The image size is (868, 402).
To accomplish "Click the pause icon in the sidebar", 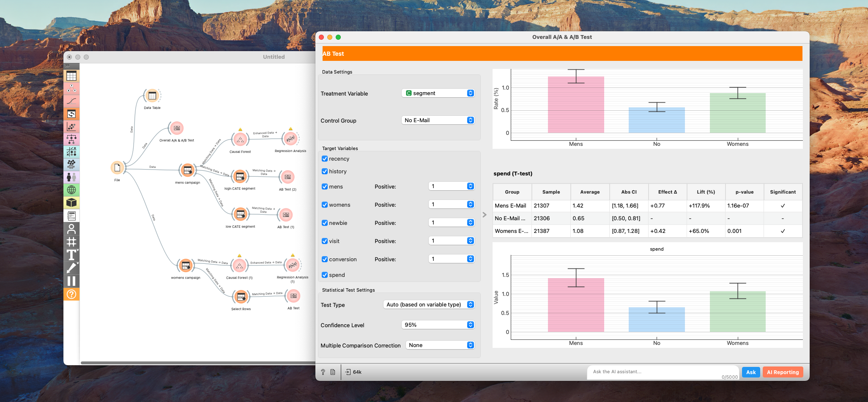I will coord(71,281).
